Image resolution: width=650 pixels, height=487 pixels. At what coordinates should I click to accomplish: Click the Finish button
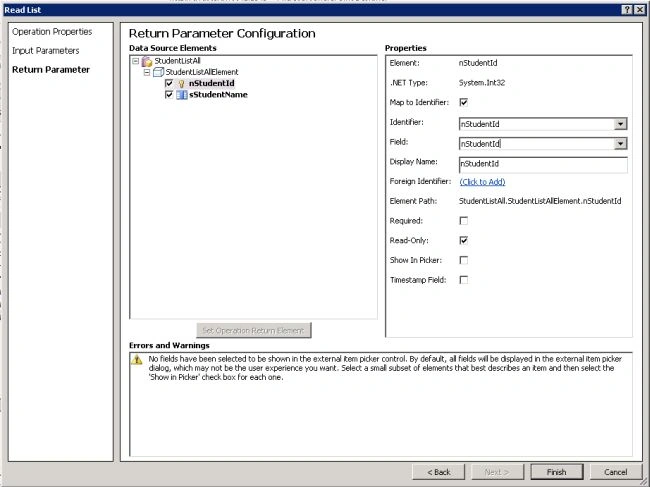(556, 472)
